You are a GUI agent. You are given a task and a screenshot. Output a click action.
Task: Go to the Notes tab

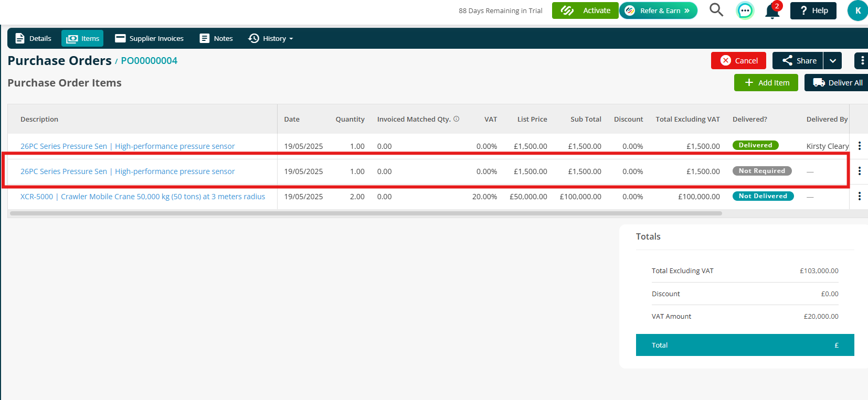(216, 38)
